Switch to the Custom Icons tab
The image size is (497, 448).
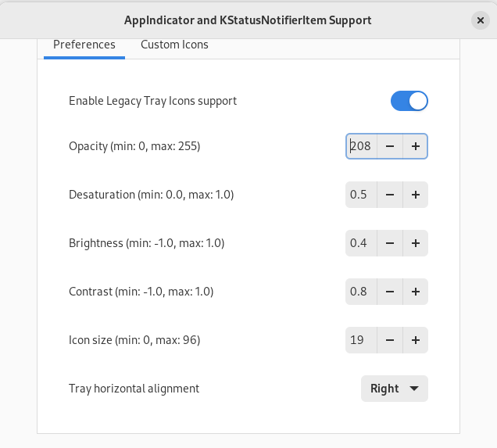[174, 45]
